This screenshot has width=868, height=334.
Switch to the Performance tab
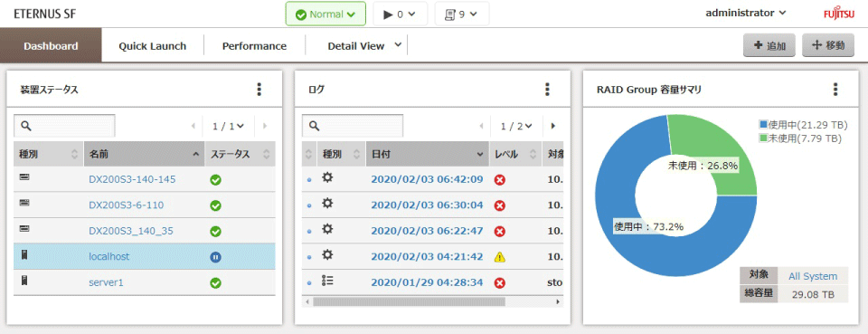click(254, 46)
